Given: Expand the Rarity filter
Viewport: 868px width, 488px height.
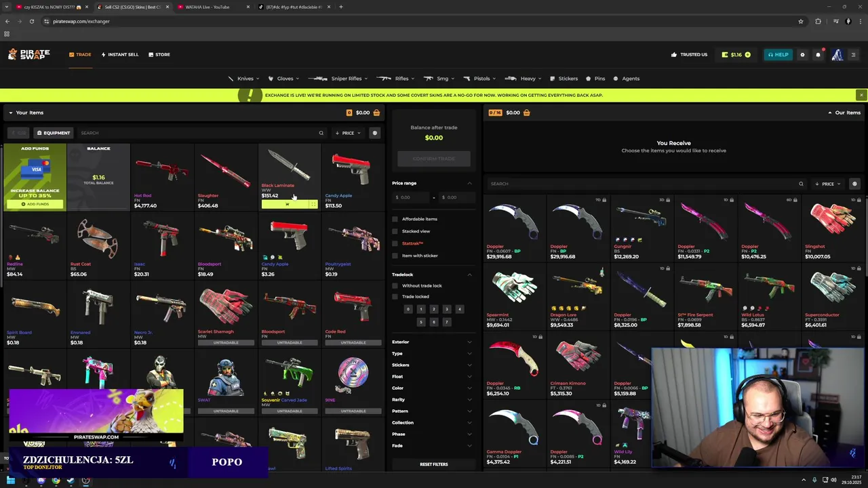Looking at the screenshot, I should point(433,399).
